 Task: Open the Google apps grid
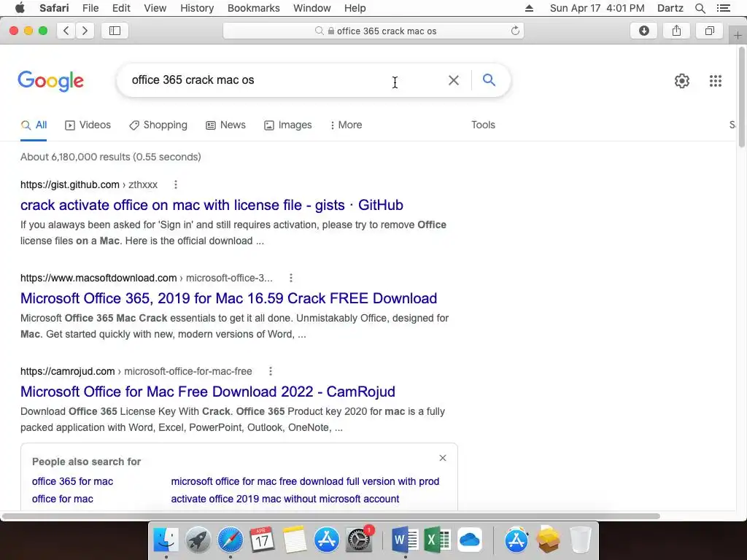click(715, 80)
